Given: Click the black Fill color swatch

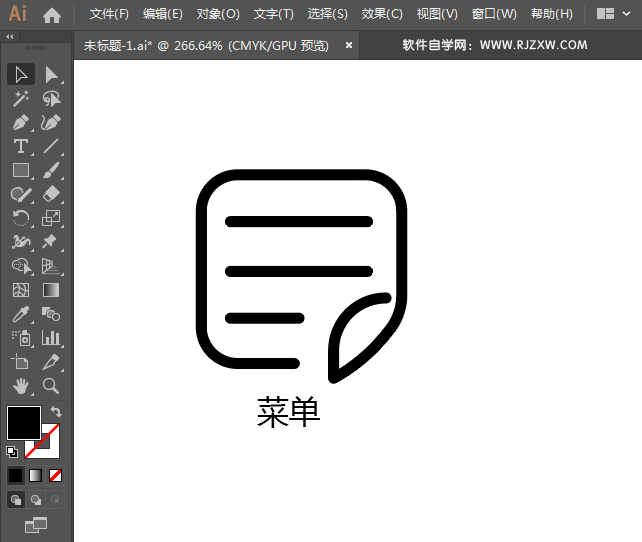Looking at the screenshot, I should click(23, 421).
